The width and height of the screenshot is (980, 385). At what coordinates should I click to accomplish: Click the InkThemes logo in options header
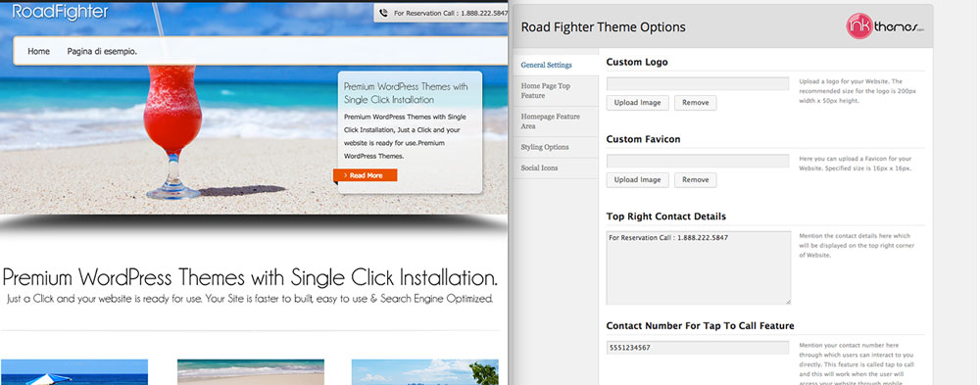(x=885, y=26)
